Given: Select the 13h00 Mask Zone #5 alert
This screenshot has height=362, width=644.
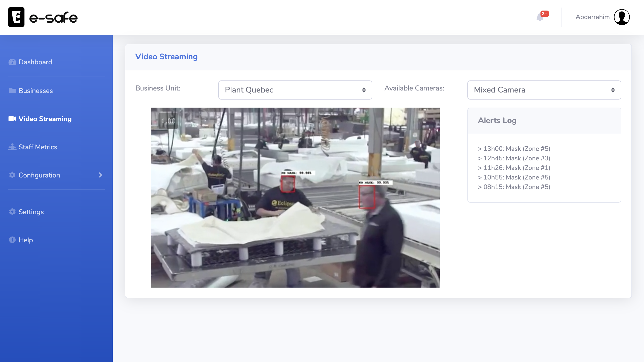Looking at the screenshot, I should (514, 149).
